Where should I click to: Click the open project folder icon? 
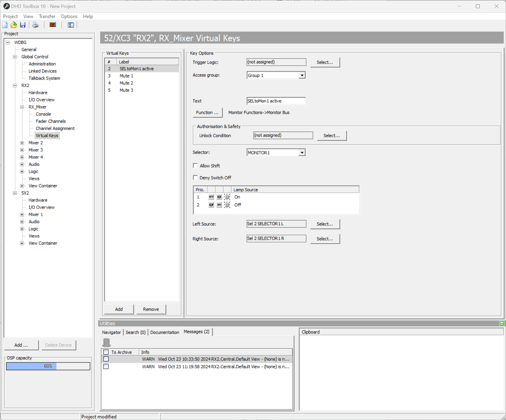click(x=14, y=25)
